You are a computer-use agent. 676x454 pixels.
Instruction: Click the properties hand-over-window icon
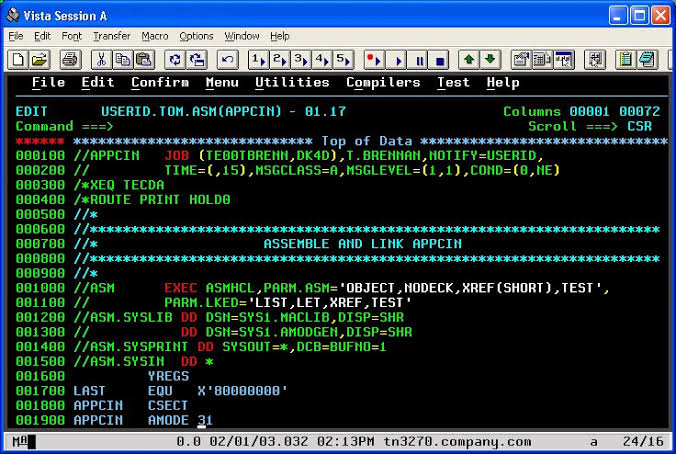click(x=521, y=59)
